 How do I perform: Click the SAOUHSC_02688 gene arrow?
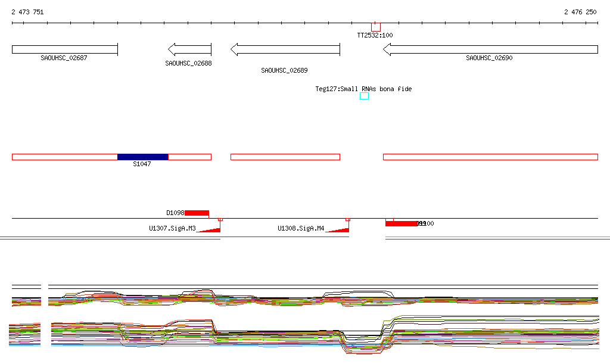189,49
